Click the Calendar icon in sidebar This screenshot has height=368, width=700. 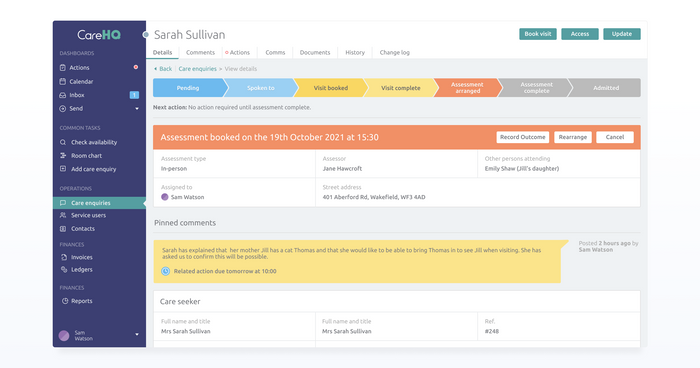pos(62,81)
